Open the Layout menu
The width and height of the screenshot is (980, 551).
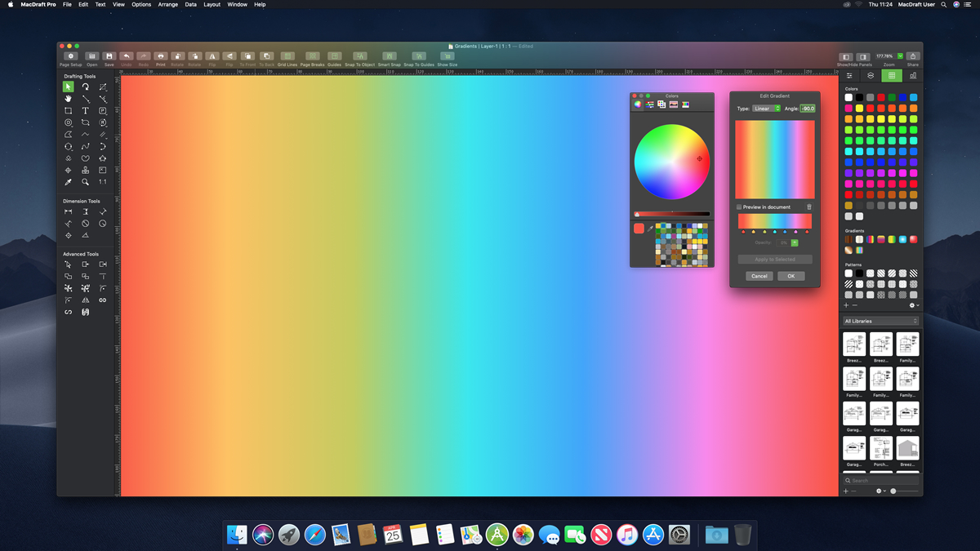click(x=212, y=5)
